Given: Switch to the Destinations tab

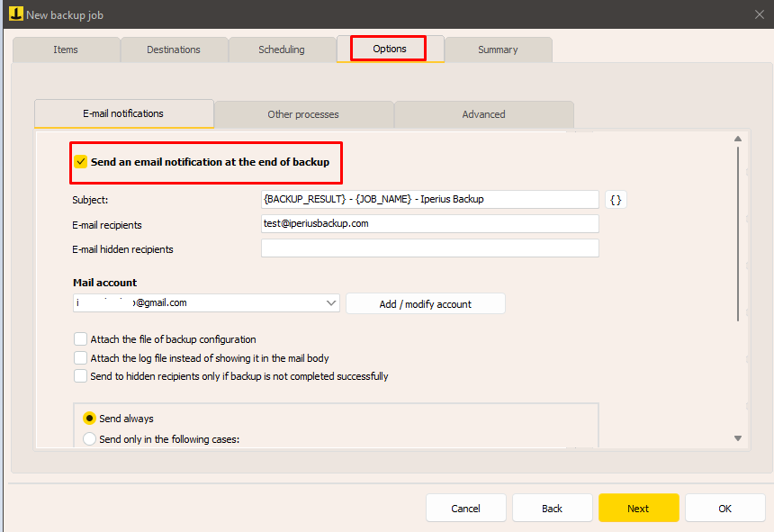Looking at the screenshot, I should (174, 50).
